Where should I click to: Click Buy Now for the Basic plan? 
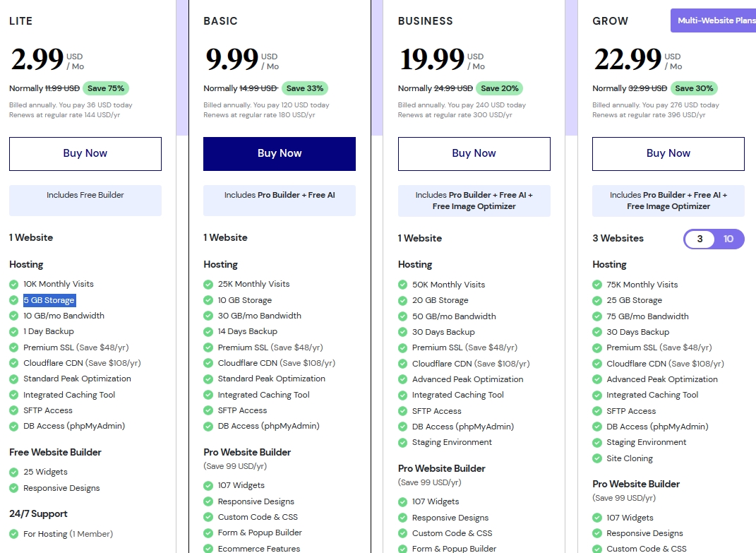(x=280, y=154)
